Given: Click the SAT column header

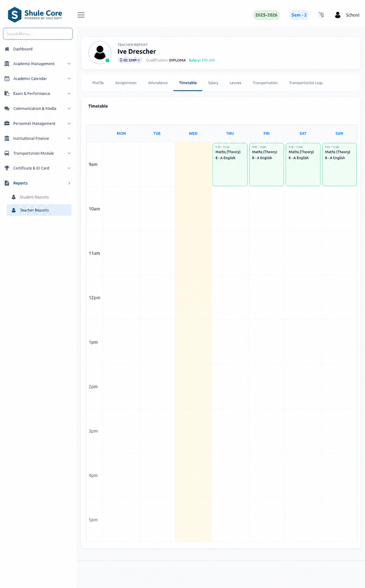Looking at the screenshot, I should pyautogui.click(x=303, y=133).
